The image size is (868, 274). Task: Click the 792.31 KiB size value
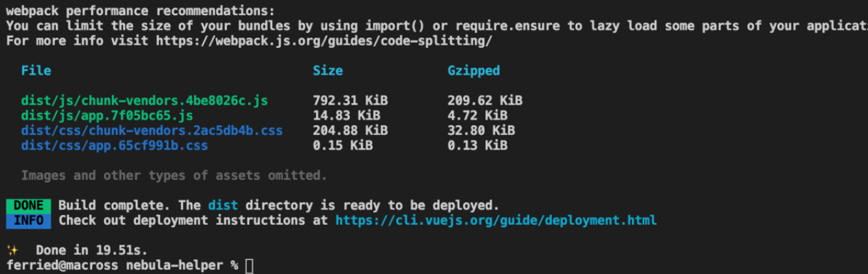click(x=350, y=101)
